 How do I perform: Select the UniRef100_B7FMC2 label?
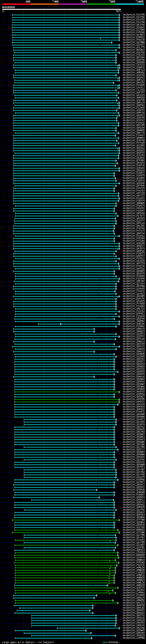(133, 314)
